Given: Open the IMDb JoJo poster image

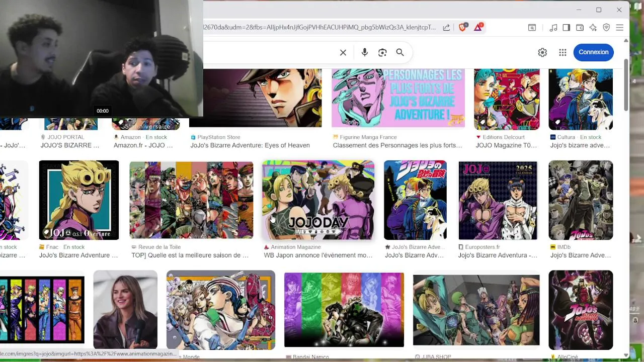Looking at the screenshot, I should tap(581, 200).
